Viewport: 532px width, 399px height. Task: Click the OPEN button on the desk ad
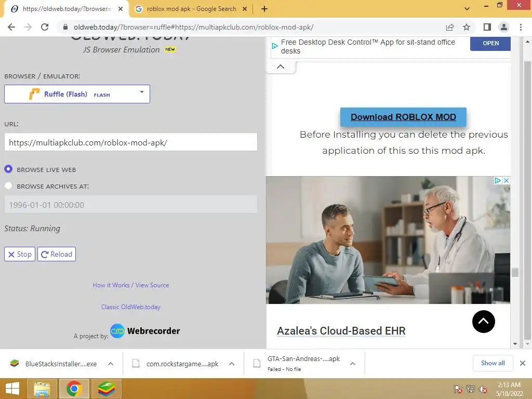490,44
